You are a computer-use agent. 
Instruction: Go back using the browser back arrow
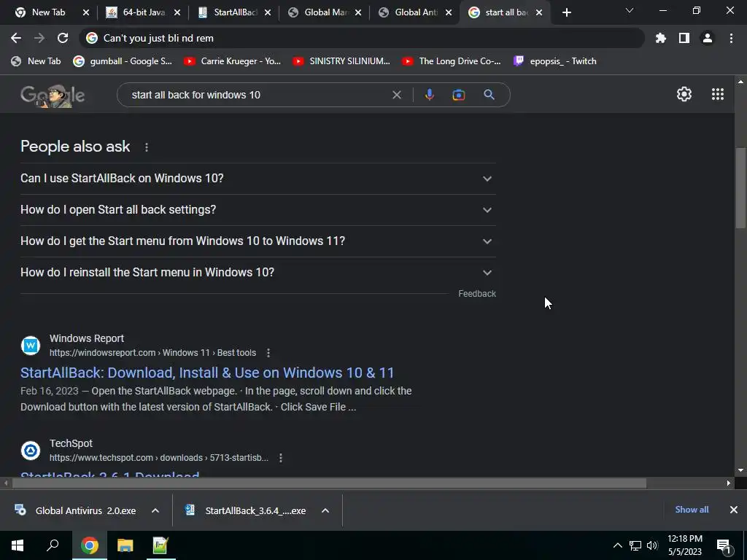[16, 38]
